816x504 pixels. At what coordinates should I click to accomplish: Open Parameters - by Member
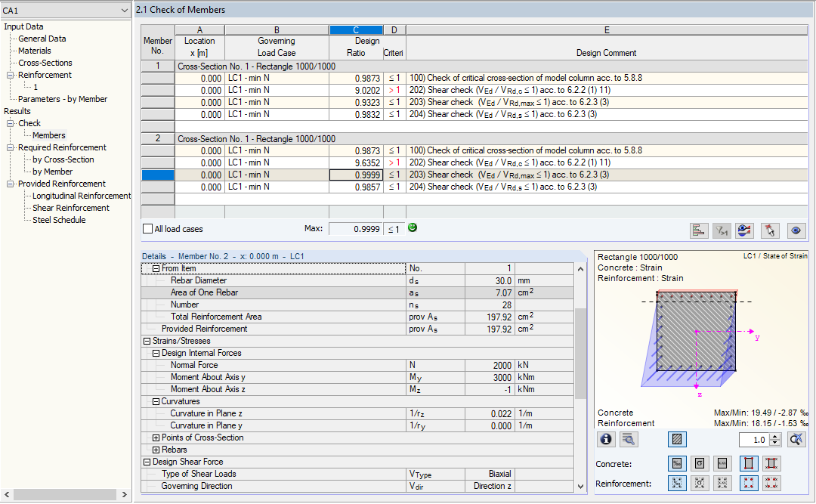[63, 99]
